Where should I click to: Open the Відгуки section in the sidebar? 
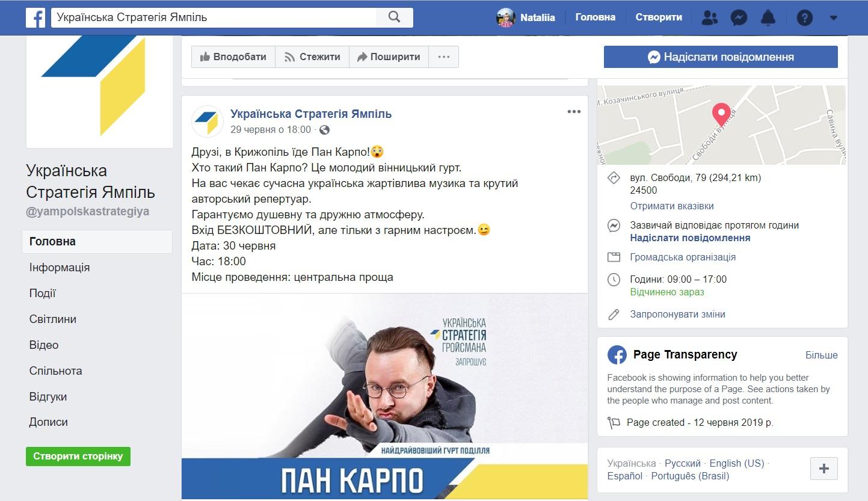coord(48,397)
